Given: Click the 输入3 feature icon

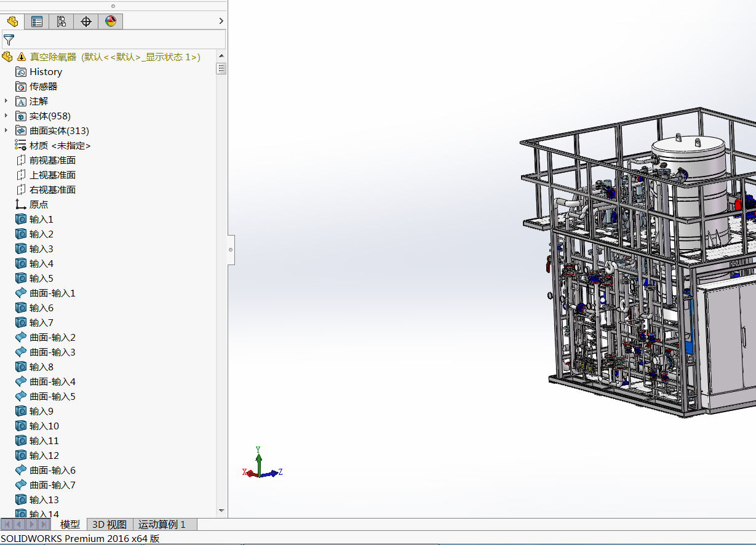Looking at the screenshot, I should pos(21,249).
